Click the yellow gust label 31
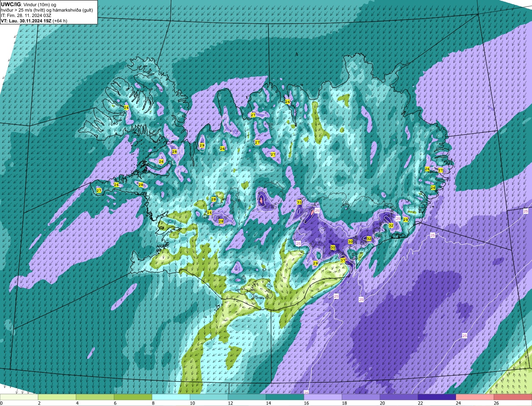532x406 pixels. 299,202
